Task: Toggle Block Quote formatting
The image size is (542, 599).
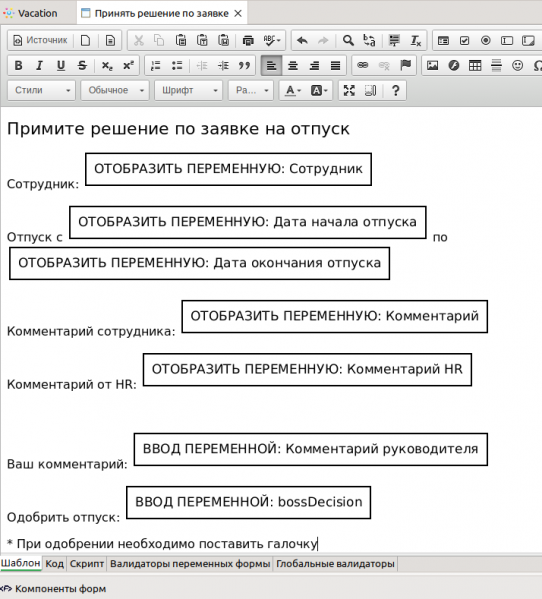Action: coord(244,65)
